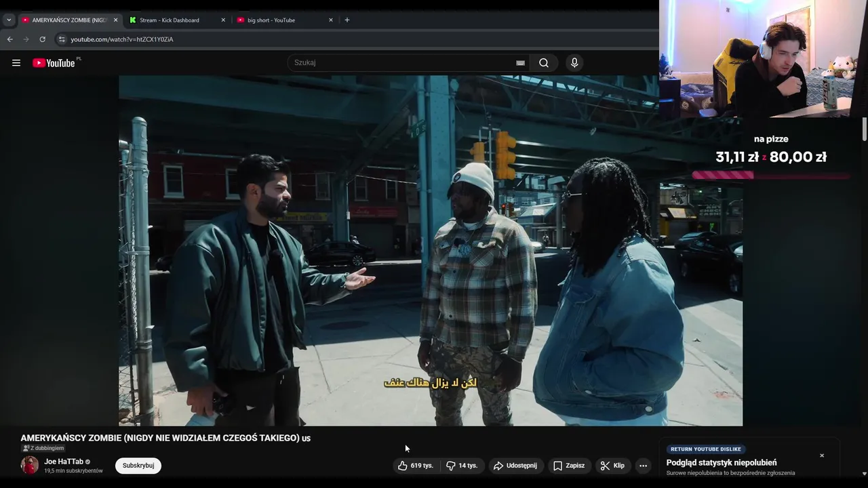Close the big short - YouTube tab

(331, 20)
